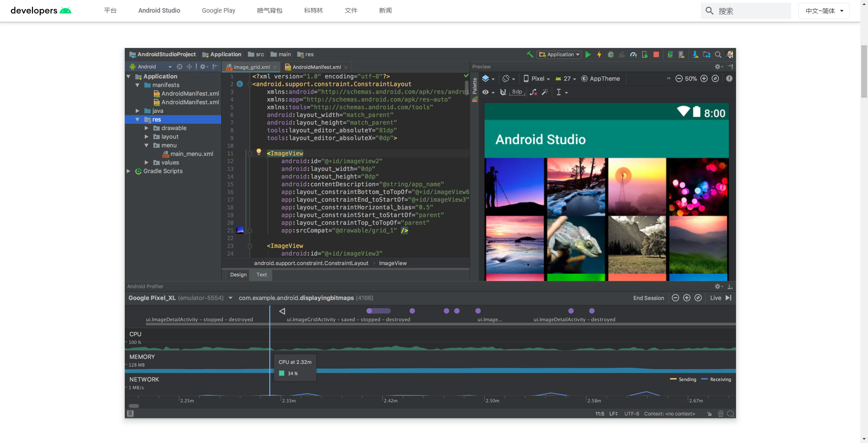Image resolution: width=868 pixels, height=443 pixels.
Task: Show warnings and errors exclamation icon
Action: [x=729, y=78]
